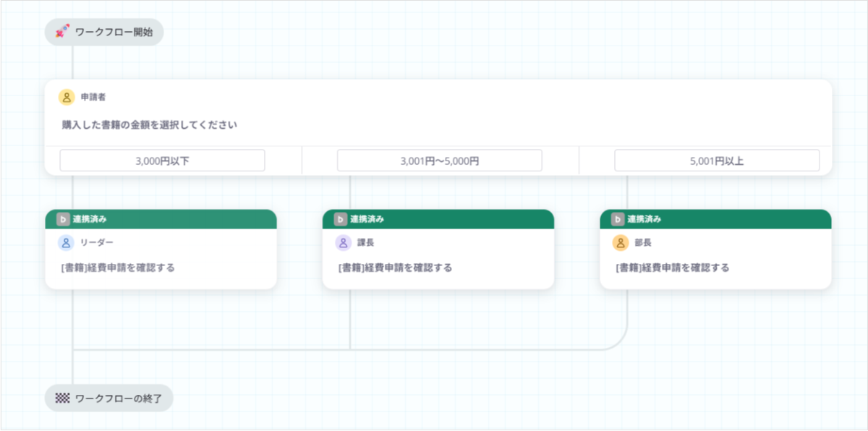This screenshot has height=431, width=868.
Task: Click the 連携済み badge icon on リーダー card
Action: pyautogui.click(x=63, y=219)
